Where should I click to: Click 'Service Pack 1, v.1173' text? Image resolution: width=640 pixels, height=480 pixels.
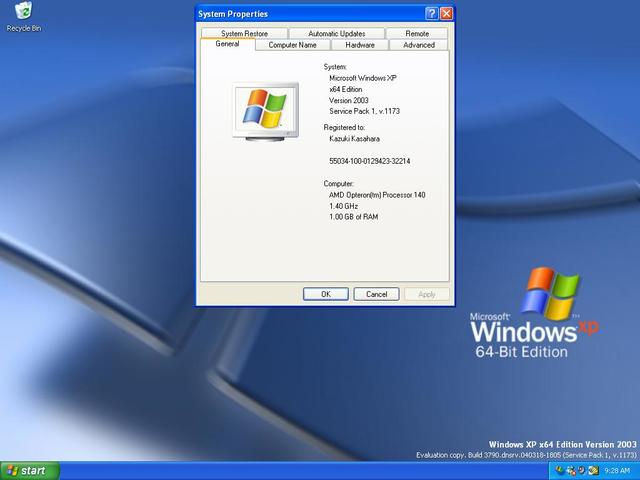click(x=364, y=111)
